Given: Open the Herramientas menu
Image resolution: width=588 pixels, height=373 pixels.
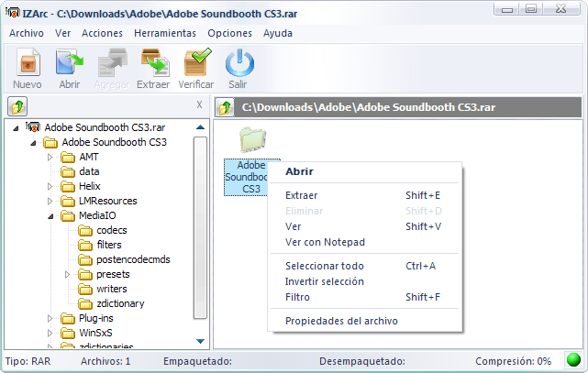Looking at the screenshot, I should (164, 33).
